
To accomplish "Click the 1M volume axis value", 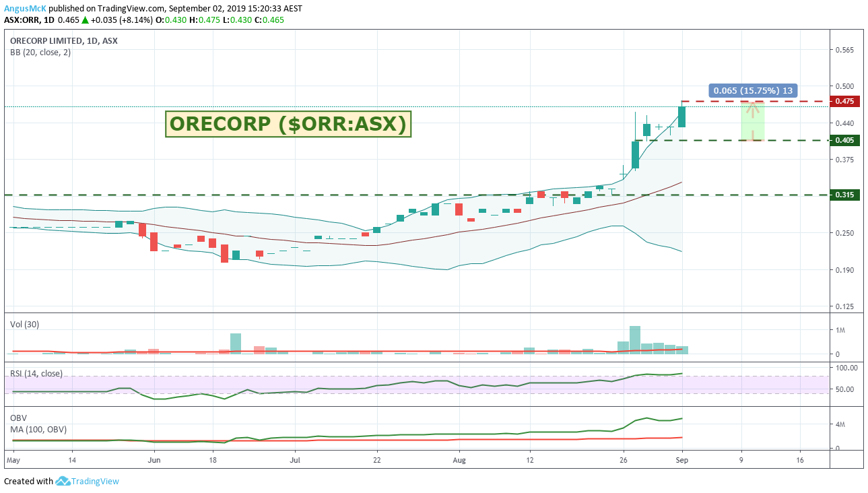I will click(842, 330).
